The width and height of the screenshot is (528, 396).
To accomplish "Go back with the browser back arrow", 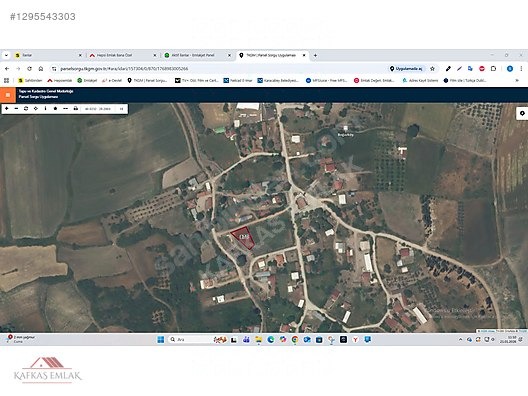I will 7,69.
